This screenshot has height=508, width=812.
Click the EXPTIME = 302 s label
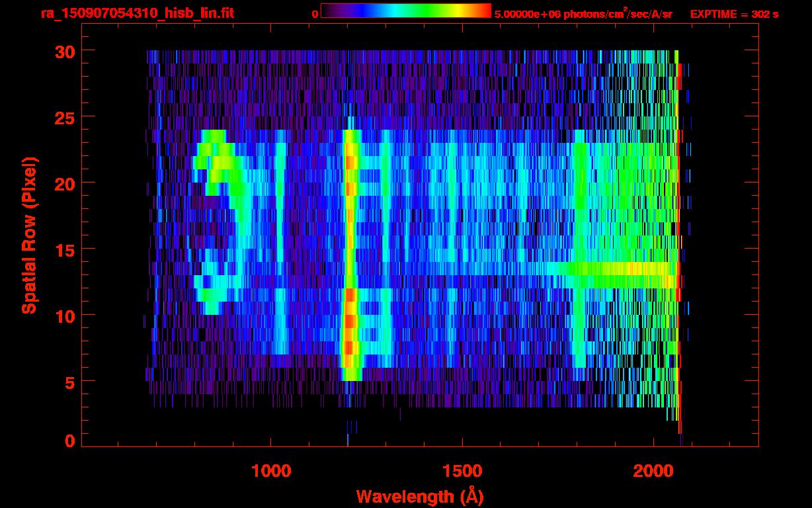pyautogui.click(x=734, y=14)
